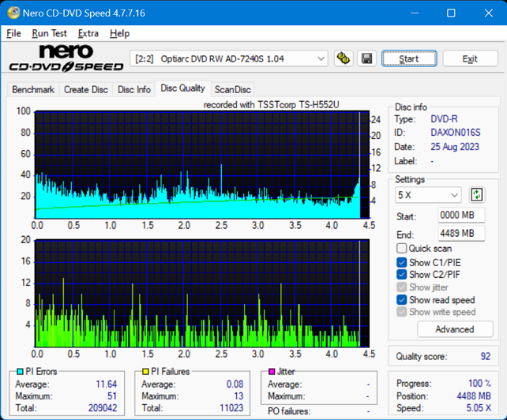Uncheck Show C1/PIE checkbox
The height and width of the screenshot is (420, 507).
click(402, 263)
